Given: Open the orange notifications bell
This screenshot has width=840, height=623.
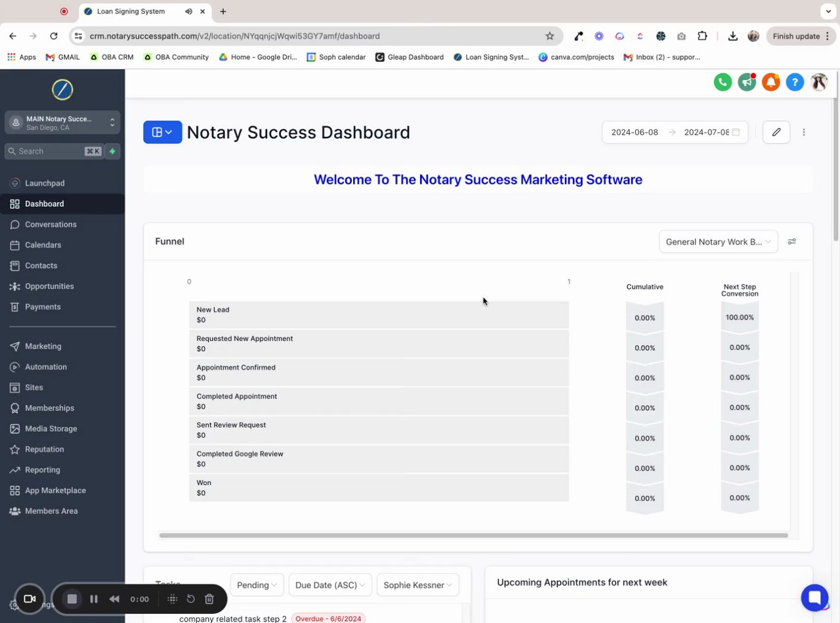Looking at the screenshot, I should [771, 82].
